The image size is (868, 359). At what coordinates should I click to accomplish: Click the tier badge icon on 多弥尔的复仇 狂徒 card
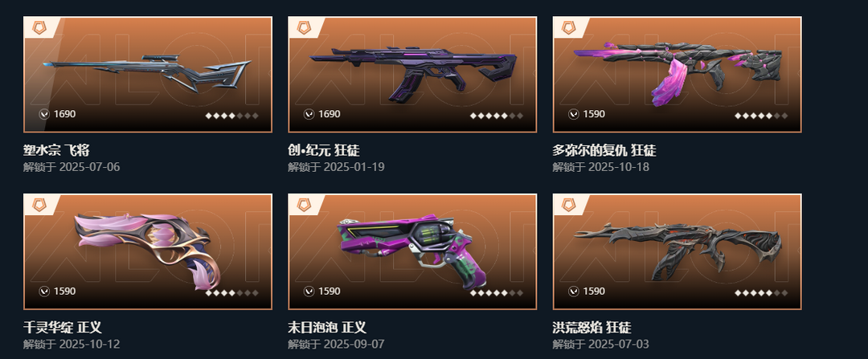tap(568, 27)
